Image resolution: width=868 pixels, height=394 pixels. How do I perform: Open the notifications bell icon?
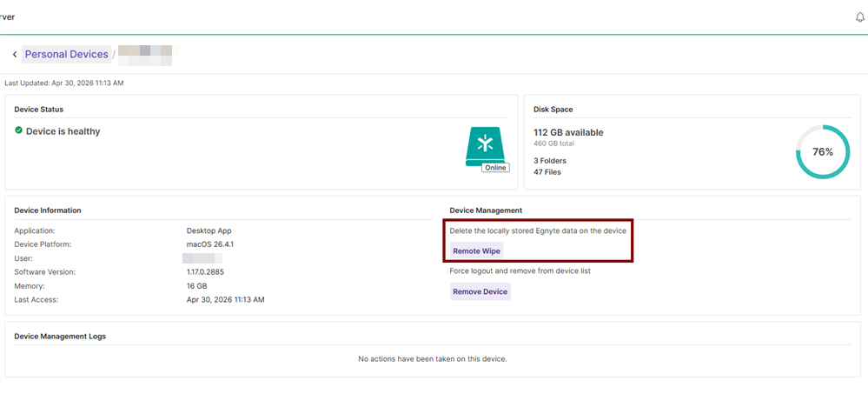[859, 17]
